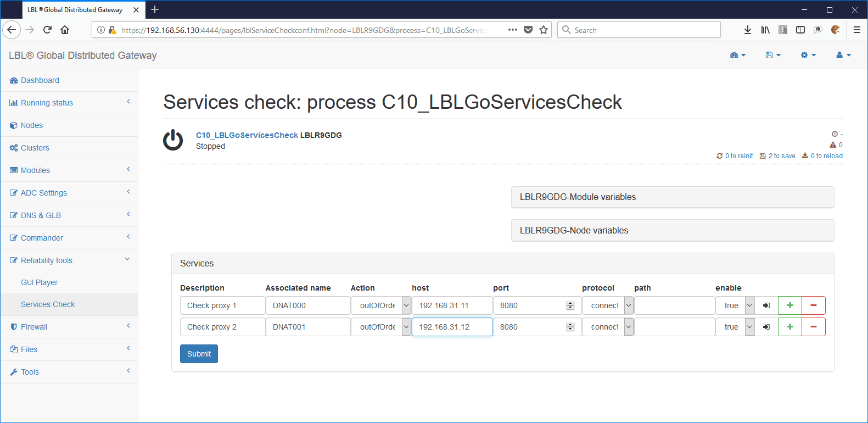Click the '2 to save' link

tap(777, 156)
